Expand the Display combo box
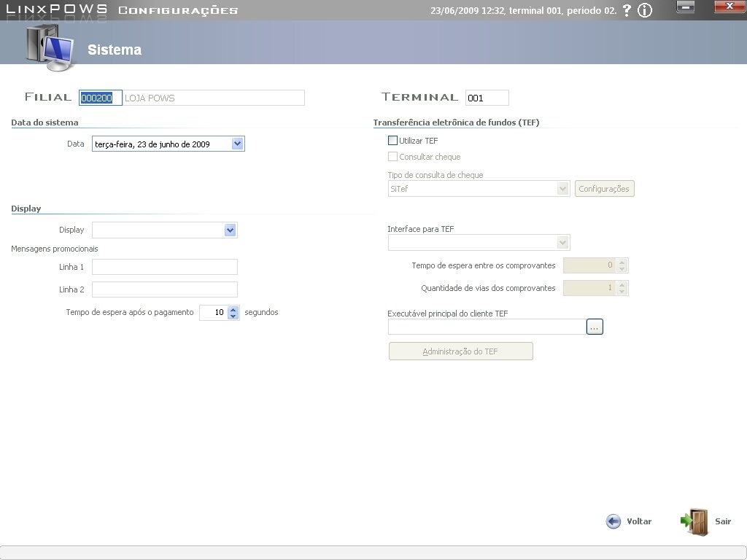 coord(230,230)
